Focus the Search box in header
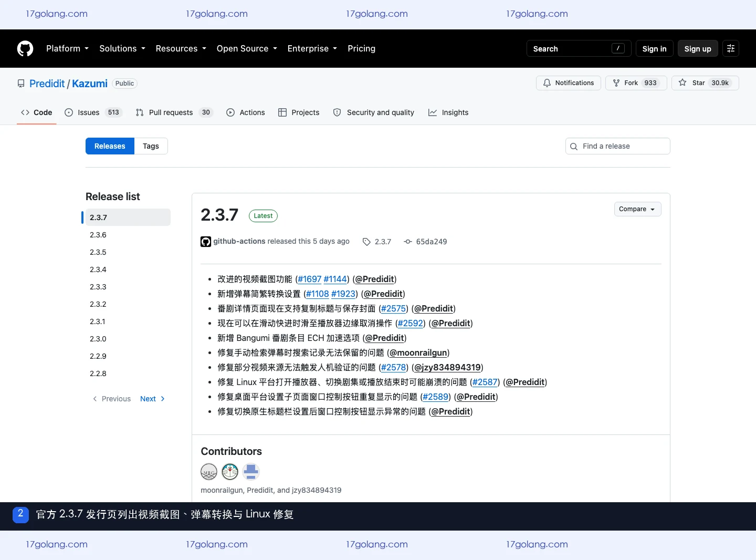This screenshot has width=756, height=560. tap(579, 48)
